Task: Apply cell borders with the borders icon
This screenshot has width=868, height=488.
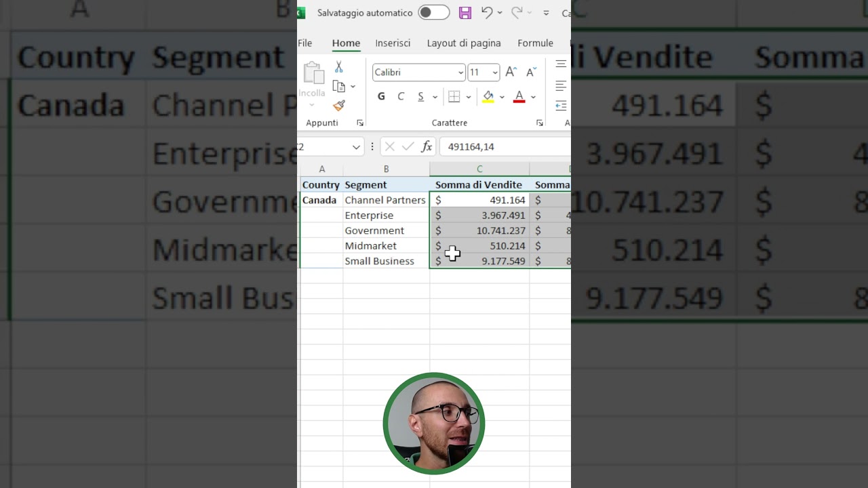Action: (454, 97)
